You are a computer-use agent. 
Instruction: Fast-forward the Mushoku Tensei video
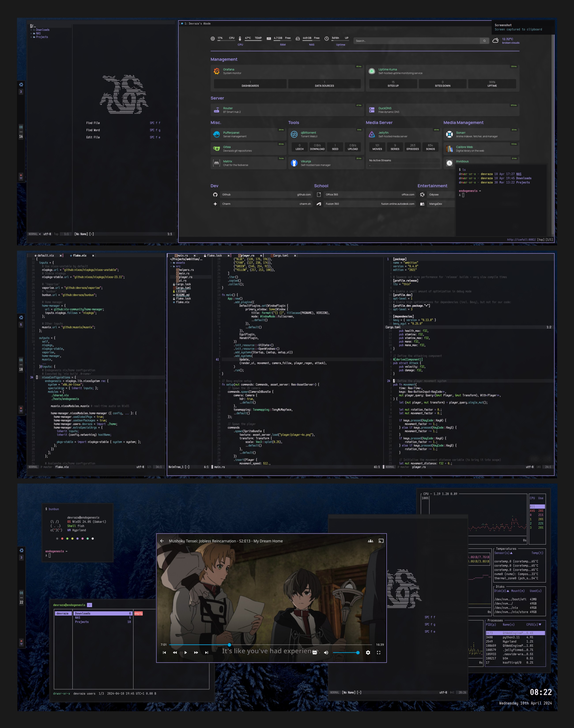pyautogui.click(x=196, y=653)
